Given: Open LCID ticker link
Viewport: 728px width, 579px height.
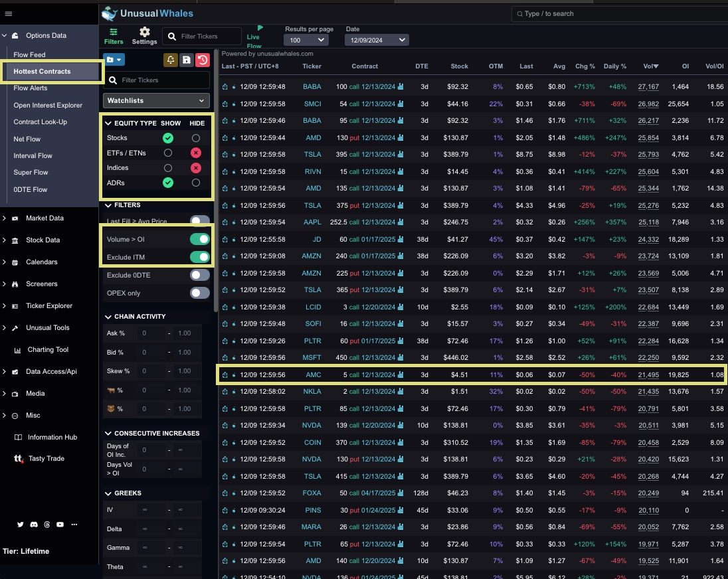Looking at the screenshot, I should 313,307.
